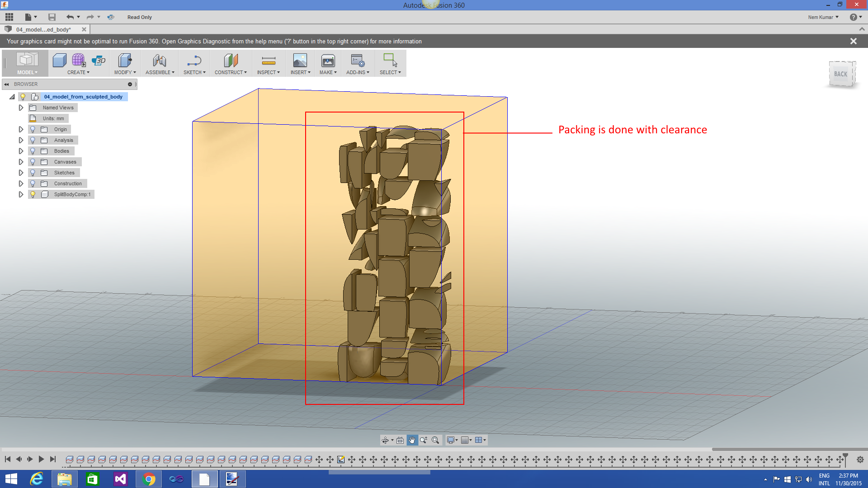868x488 pixels.
Task: Click the Measure ruler icon under Inspect
Action: 269,61
